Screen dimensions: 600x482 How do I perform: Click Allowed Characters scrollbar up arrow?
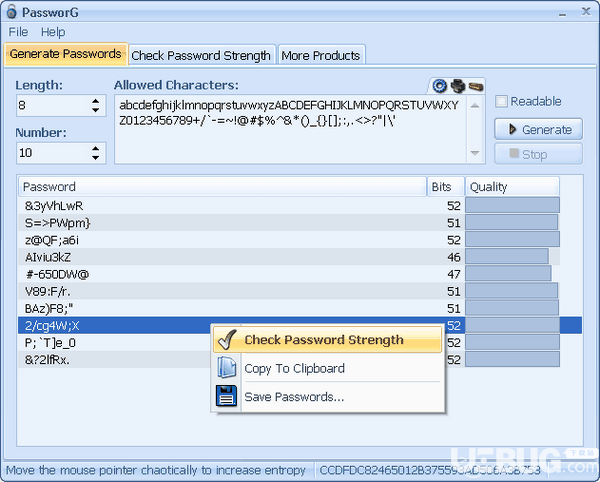tap(475, 105)
